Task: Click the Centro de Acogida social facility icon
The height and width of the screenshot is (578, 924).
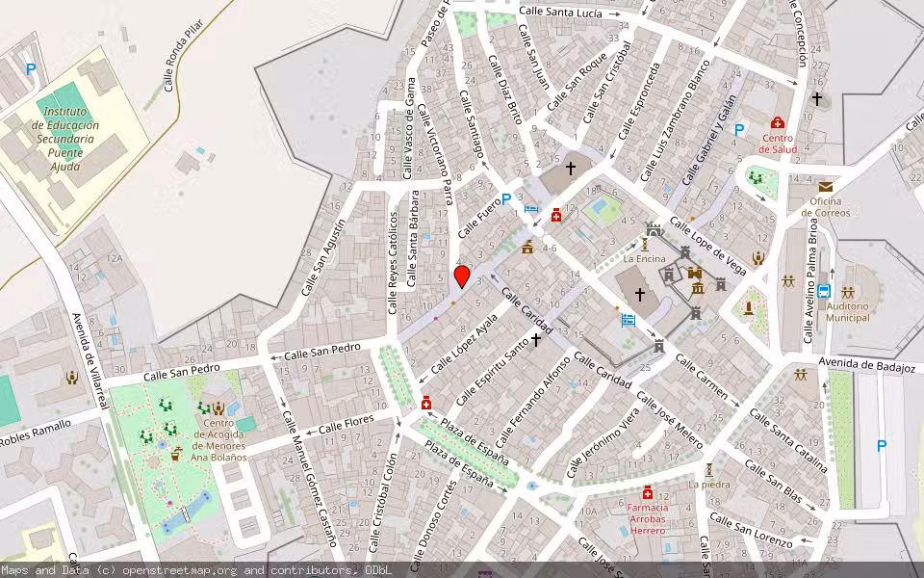Action: point(218,408)
